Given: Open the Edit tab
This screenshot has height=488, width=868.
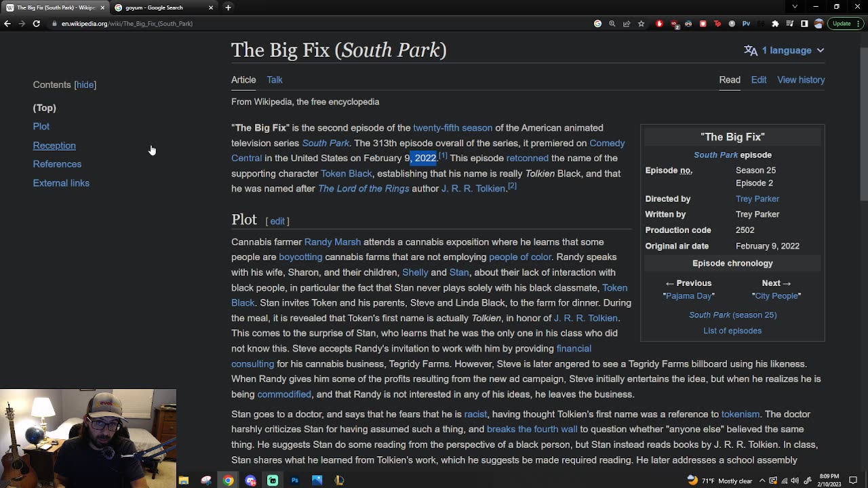Looking at the screenshot, I should pos(759,80).
